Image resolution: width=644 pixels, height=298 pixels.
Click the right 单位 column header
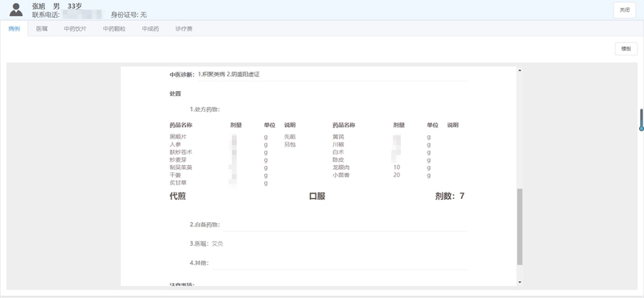tap(432, 125)
